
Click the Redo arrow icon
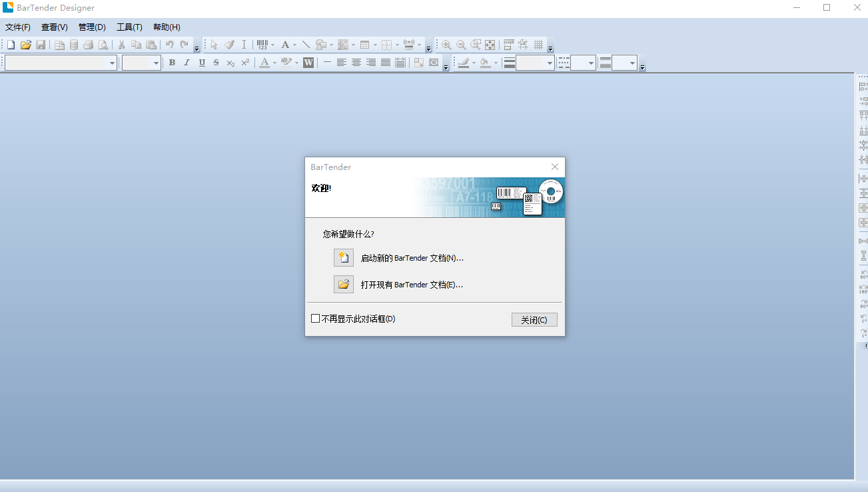[x=185, y=45]
